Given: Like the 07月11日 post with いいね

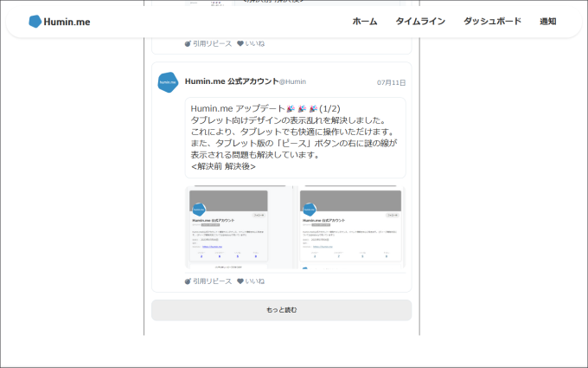Looking at the screenshot, I should point(251,281).
